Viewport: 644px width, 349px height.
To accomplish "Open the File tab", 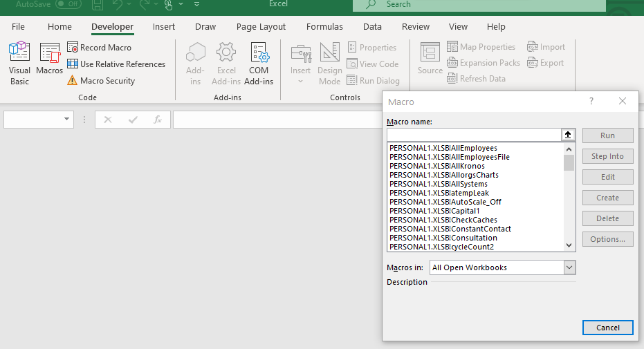I will (18, 27).
